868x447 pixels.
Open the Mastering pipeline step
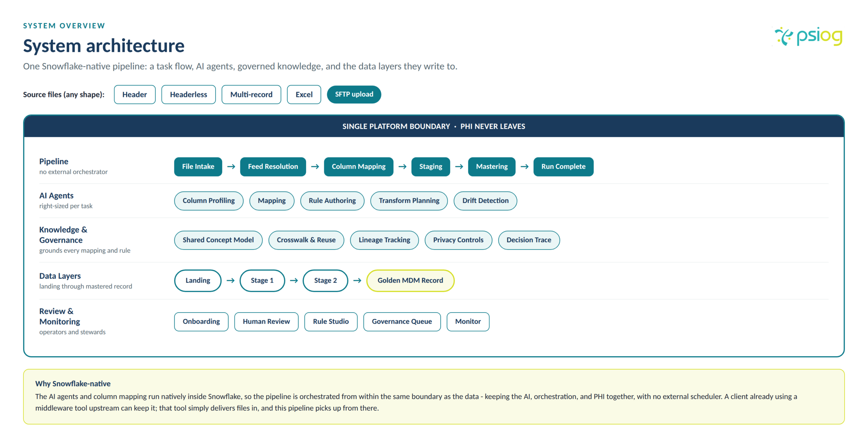(491, 166)
